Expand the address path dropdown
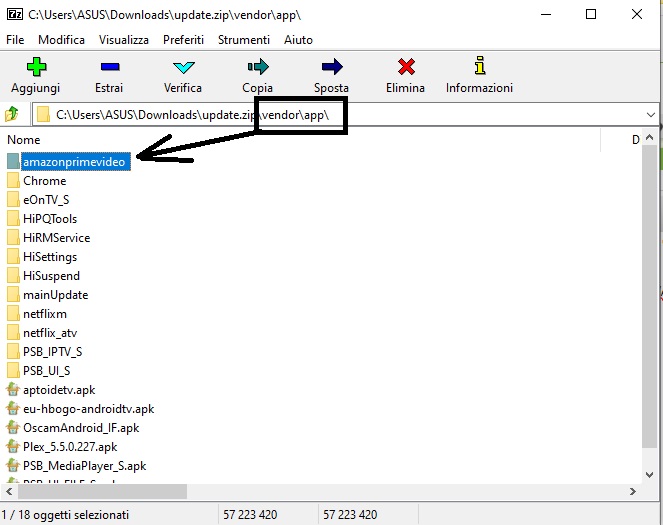Image resolution: width=663 pixels, height=525 pixels. click(x=650, y=115)
